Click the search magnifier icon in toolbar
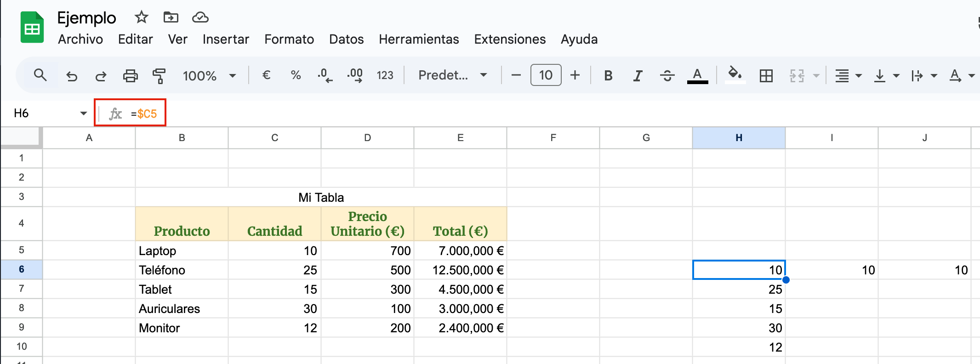 point(40,75)
